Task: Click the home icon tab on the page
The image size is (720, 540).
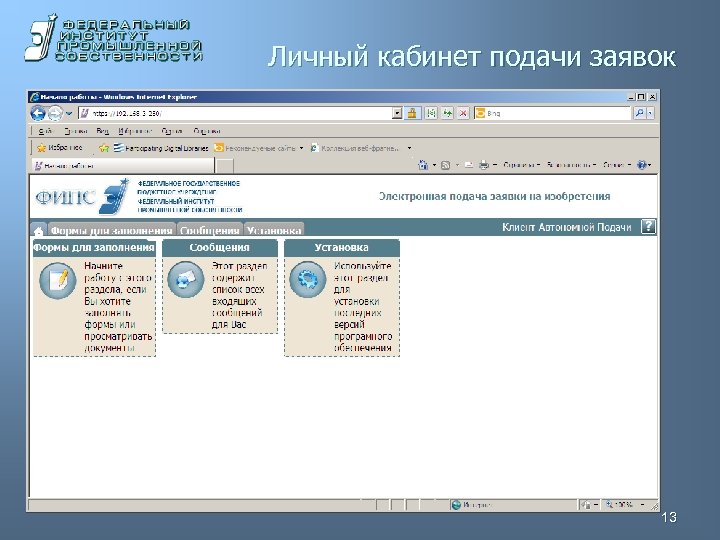Action: coord(39,230)
